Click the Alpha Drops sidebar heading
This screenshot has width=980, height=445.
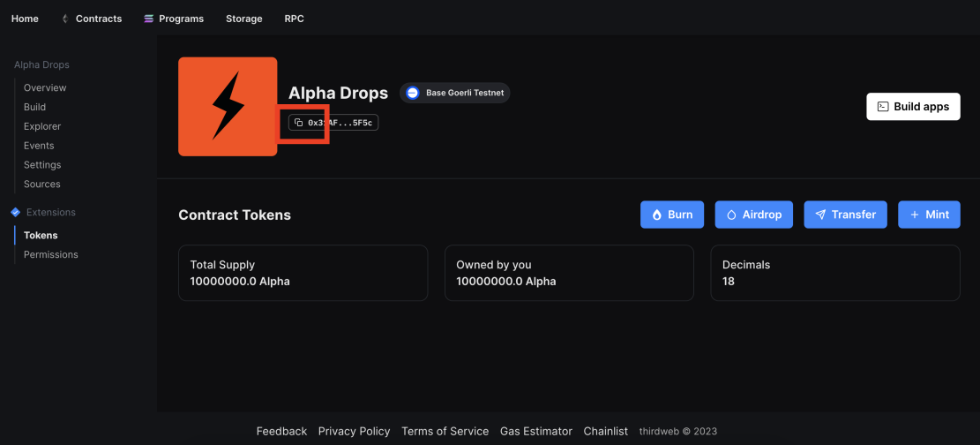tap(41, 64)
